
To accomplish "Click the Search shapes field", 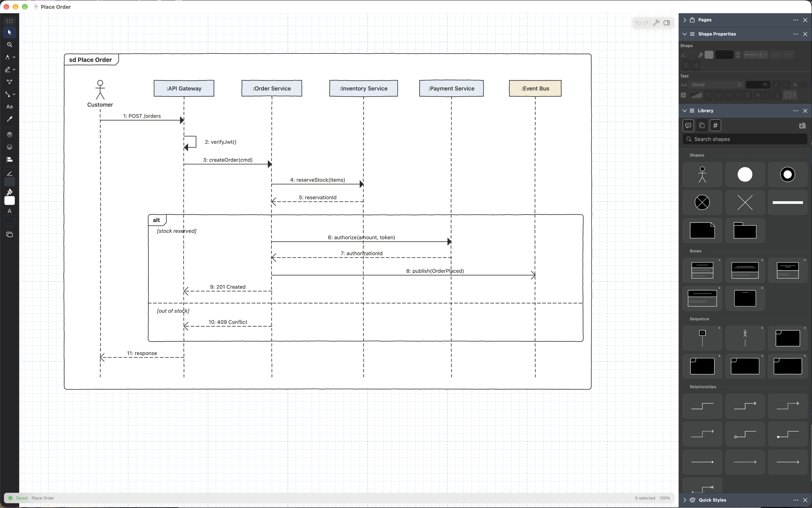I will [745, 139].
